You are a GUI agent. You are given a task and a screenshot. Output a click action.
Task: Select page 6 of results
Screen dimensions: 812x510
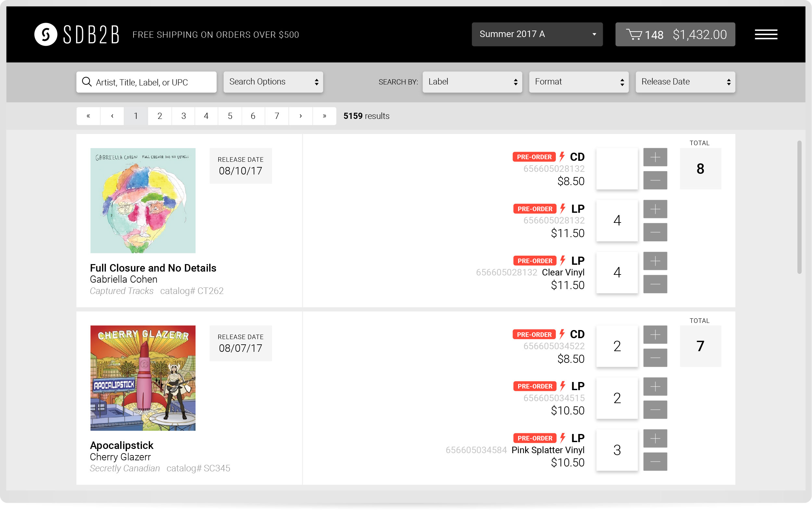click(x=253, y=116)
